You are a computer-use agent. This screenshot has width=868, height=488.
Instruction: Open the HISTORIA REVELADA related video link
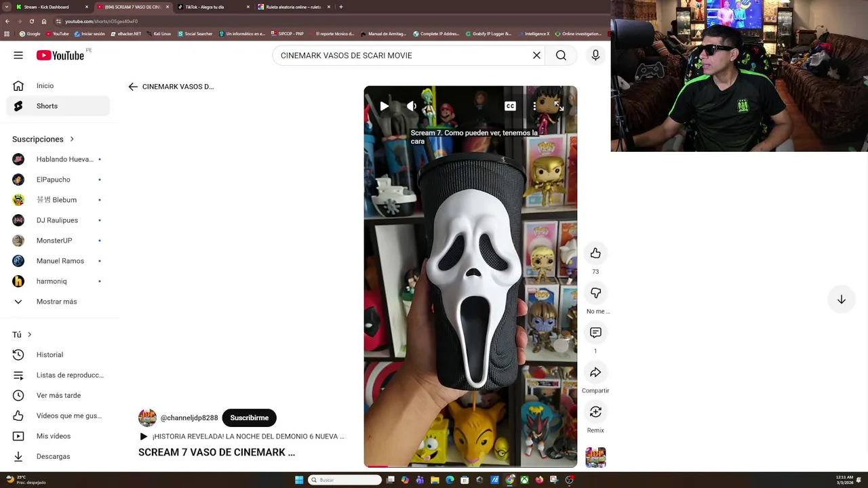pos(241,436)
